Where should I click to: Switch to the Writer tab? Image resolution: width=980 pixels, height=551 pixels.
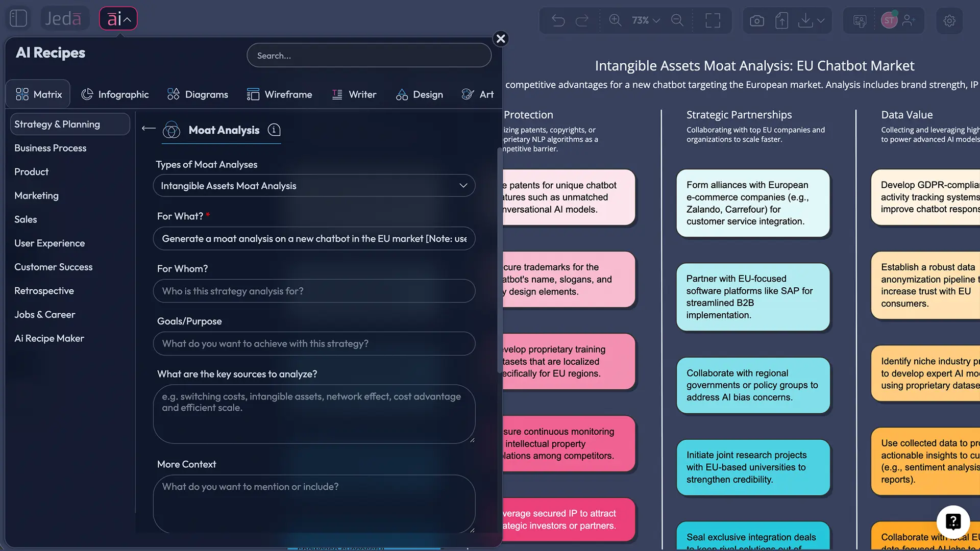(x=354, y=94)
